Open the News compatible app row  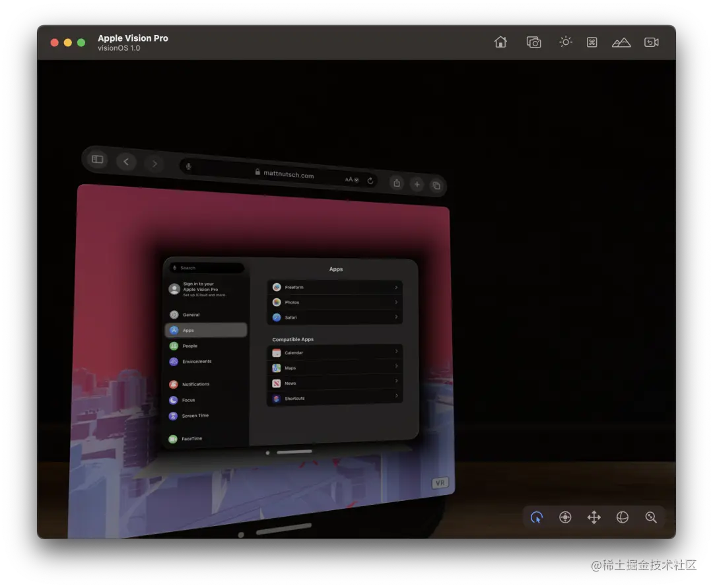click(335, 383)
